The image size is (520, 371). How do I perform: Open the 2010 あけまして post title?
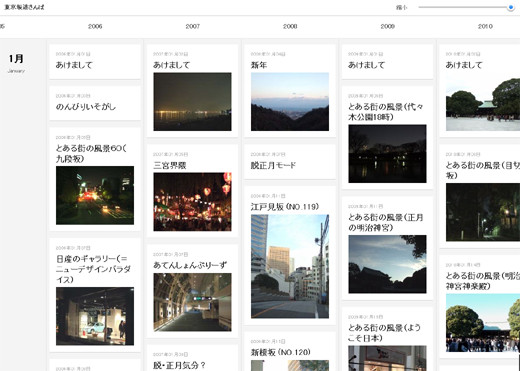464,65
